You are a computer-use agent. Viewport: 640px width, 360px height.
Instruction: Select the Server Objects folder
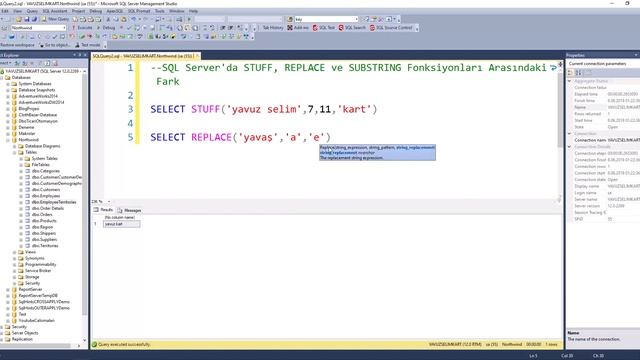point(25,333)
